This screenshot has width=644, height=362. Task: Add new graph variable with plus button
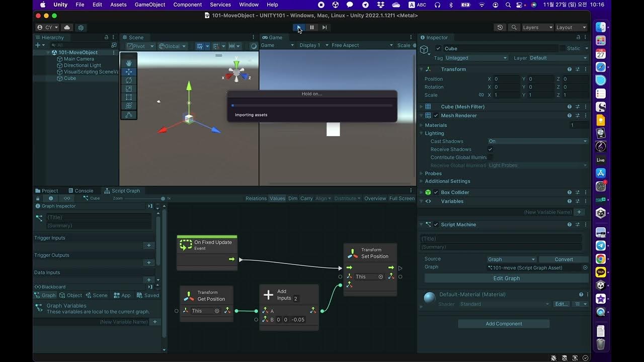pos(154,322)
